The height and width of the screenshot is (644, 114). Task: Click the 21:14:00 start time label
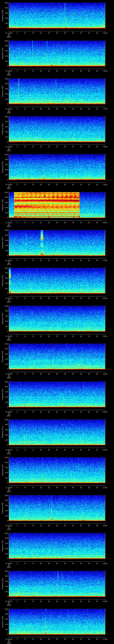[x=9, y=33]
